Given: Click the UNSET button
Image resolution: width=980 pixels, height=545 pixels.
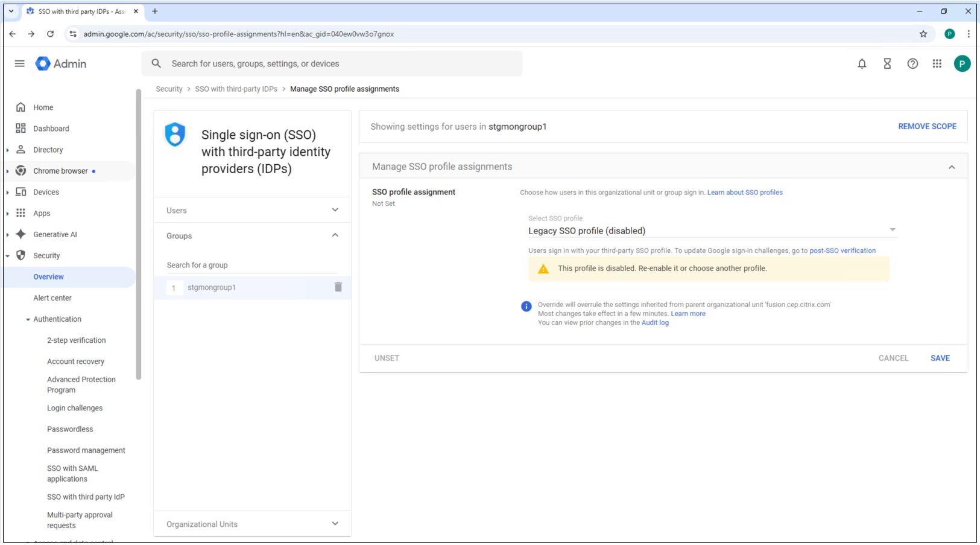Looking at the screenshot, I should point(387,358).
